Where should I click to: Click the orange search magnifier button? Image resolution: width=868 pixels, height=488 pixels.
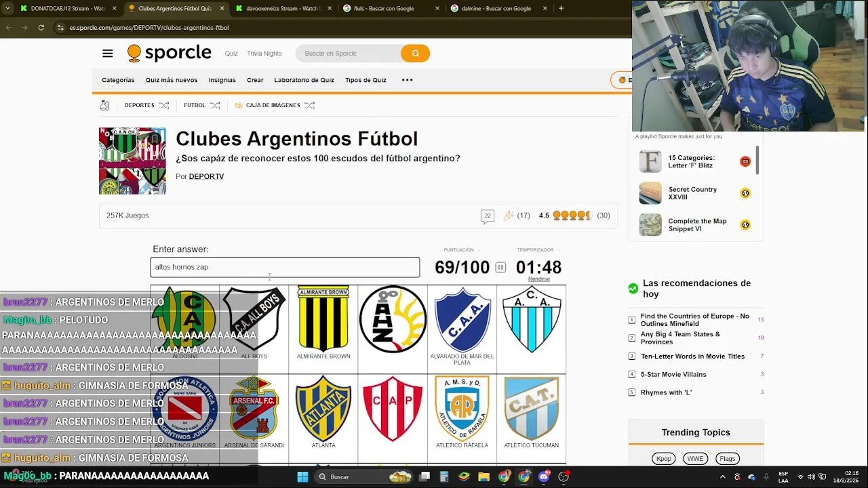pos(415,54)
